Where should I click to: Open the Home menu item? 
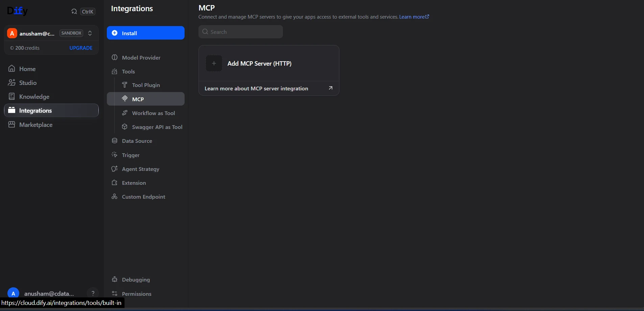tap(51, 69)
